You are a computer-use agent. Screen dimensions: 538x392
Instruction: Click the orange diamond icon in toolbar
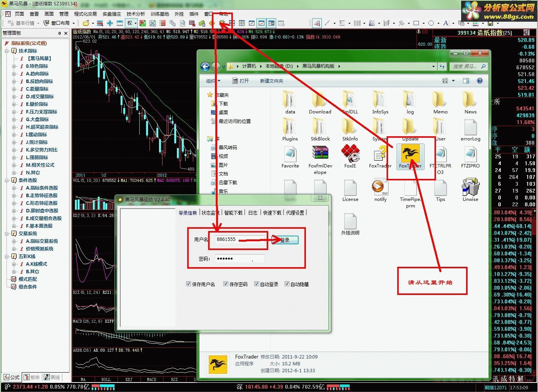pyautogui.click(x=212, y=23)
